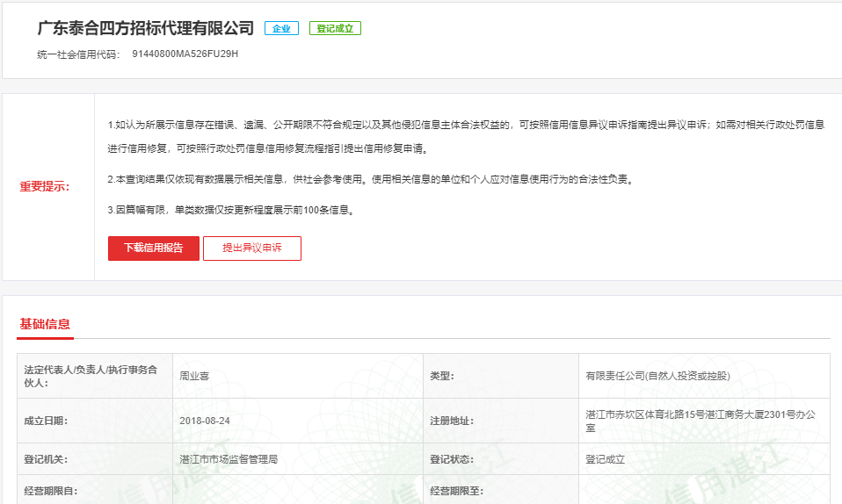842x504 pixels.
Task: Click notice item 2 about 本查询结果
Action: point(372,179)
